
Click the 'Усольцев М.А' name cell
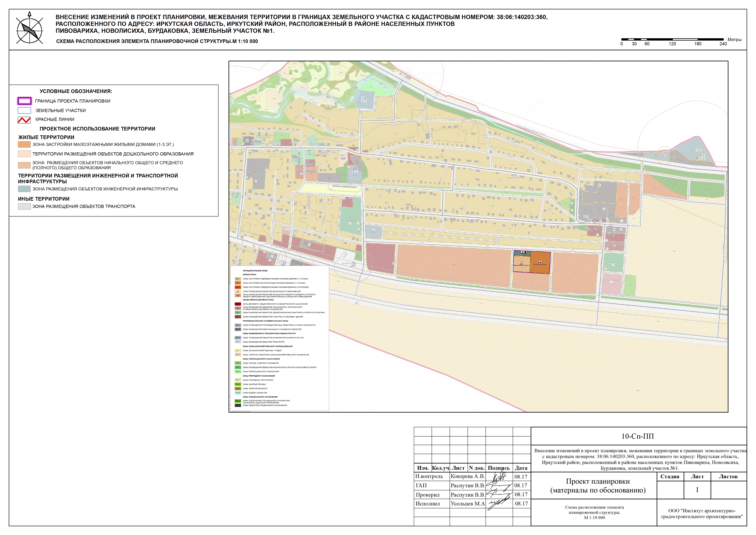pyautogui.click(x=468, y=504)
